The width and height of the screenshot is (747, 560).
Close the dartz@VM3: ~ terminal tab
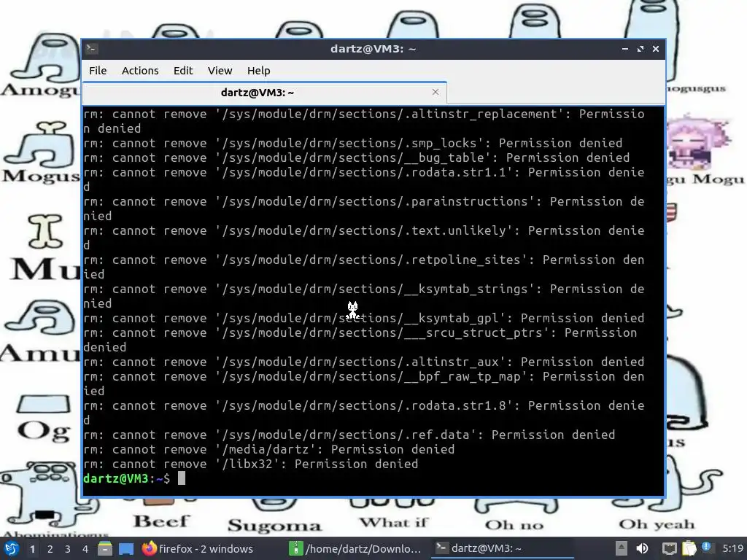[436, 92]
